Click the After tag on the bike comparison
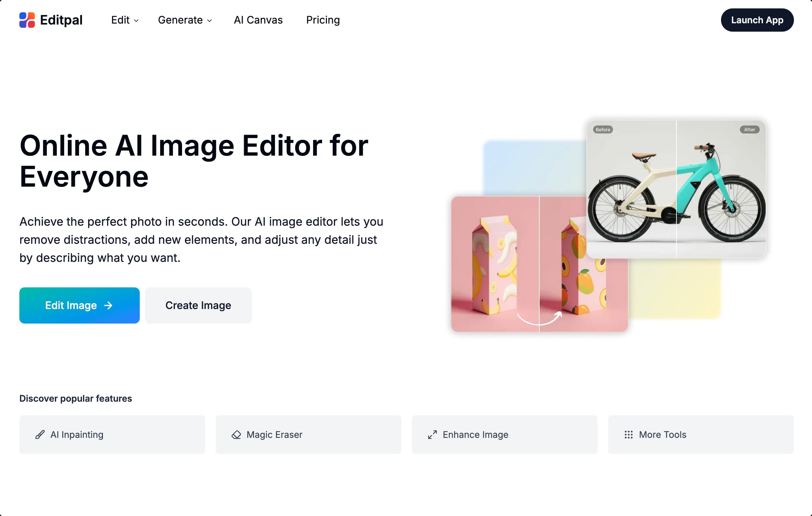812x516 pixels. click(749, 129)
